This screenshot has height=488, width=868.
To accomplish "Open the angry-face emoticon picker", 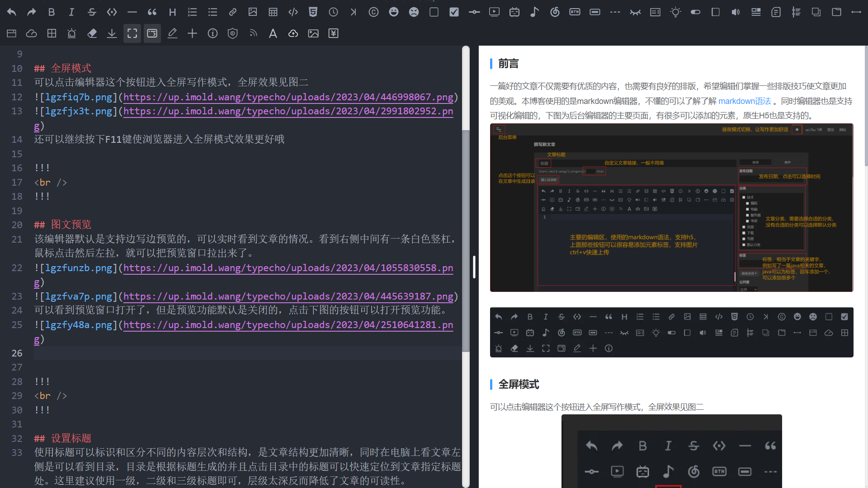I will pos(414,12).
